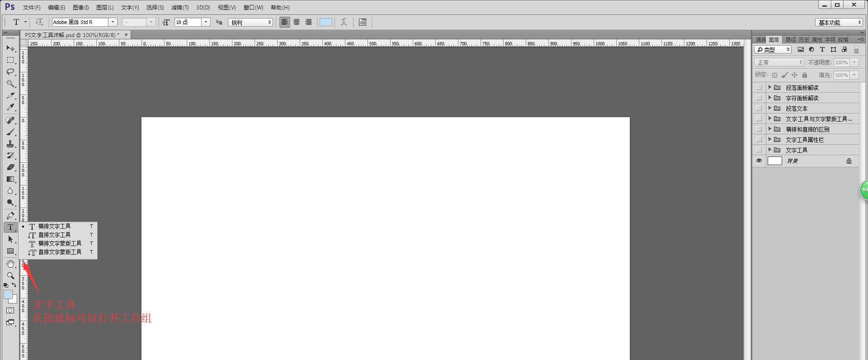Select the Hand tool
868x360 pixels.
tap(10, 264)
